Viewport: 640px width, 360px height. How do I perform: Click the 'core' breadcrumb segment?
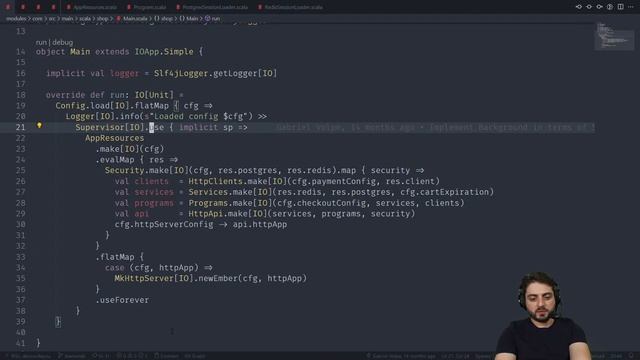coord(37,18)
